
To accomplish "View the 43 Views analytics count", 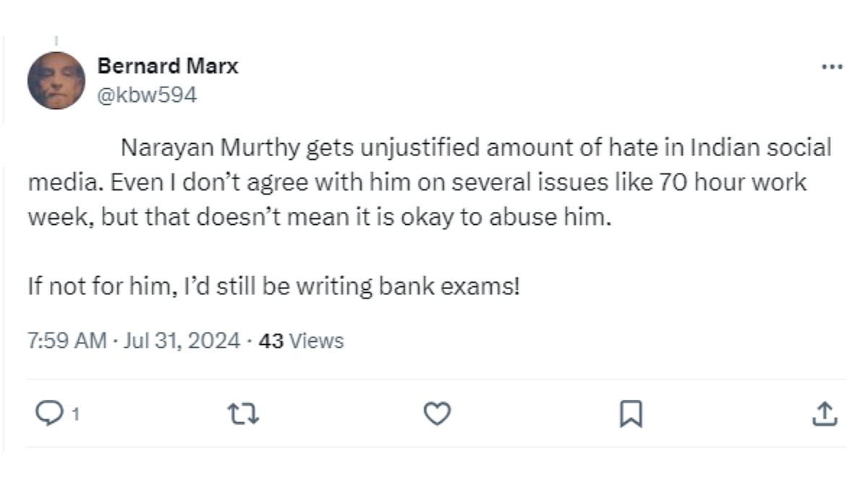I will [x=301, y=341].
